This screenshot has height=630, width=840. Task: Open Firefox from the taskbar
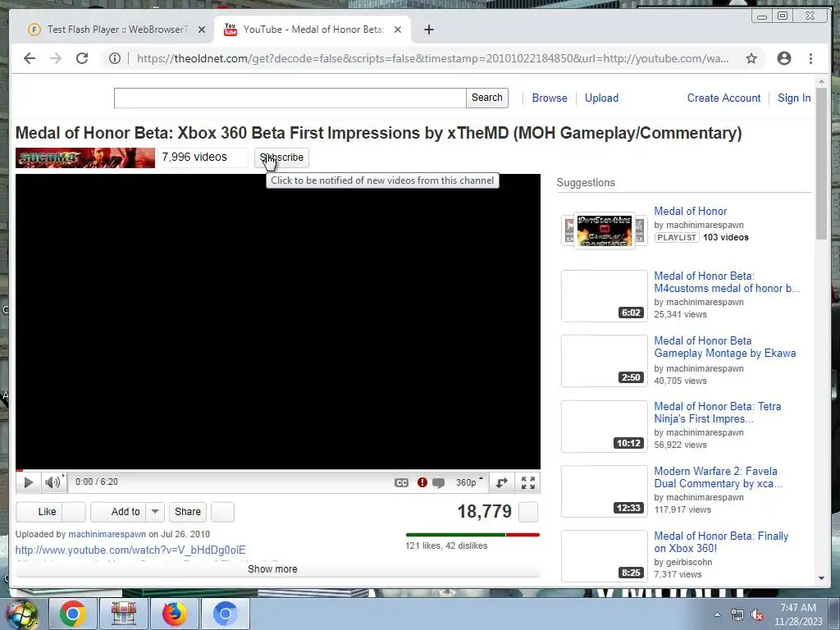click(174, 614)
